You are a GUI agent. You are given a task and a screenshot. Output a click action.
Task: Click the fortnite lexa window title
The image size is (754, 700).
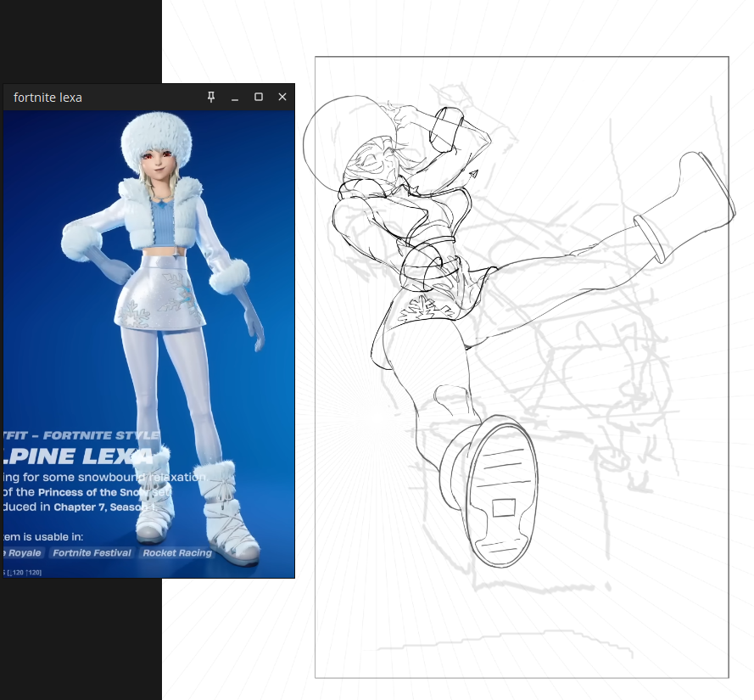(x=47, y=98)
